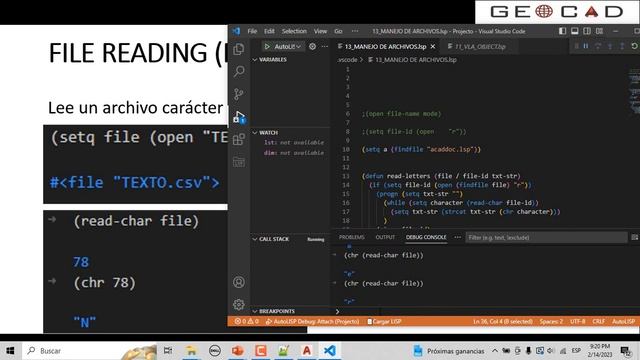Pause the debug session
640x360 pixels.
pyautogui.click(x=586, y=46)
